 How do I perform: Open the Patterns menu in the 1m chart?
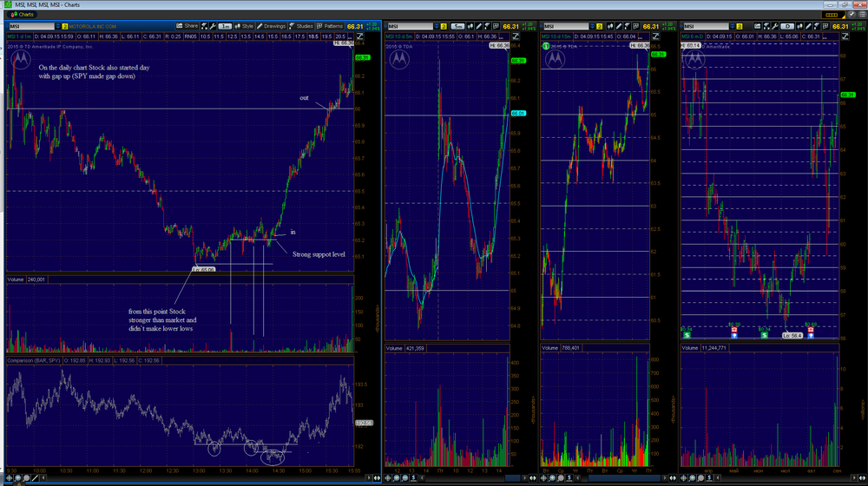pyautogui.click(x=330, y=26)
